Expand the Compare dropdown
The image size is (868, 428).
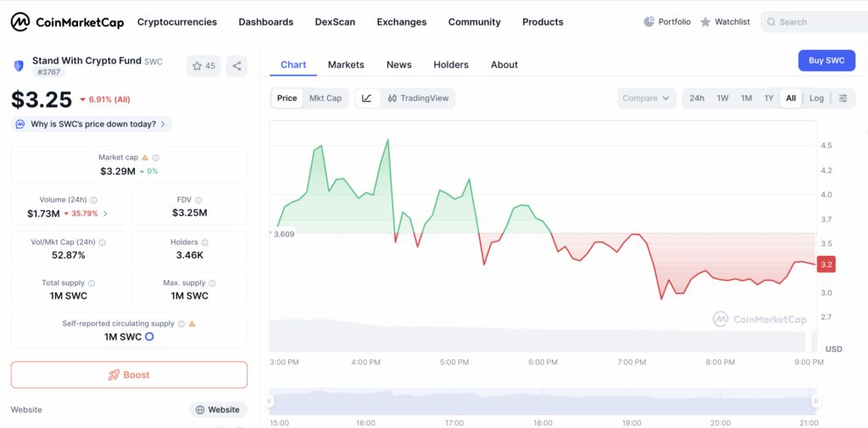[x=647, y=98]
